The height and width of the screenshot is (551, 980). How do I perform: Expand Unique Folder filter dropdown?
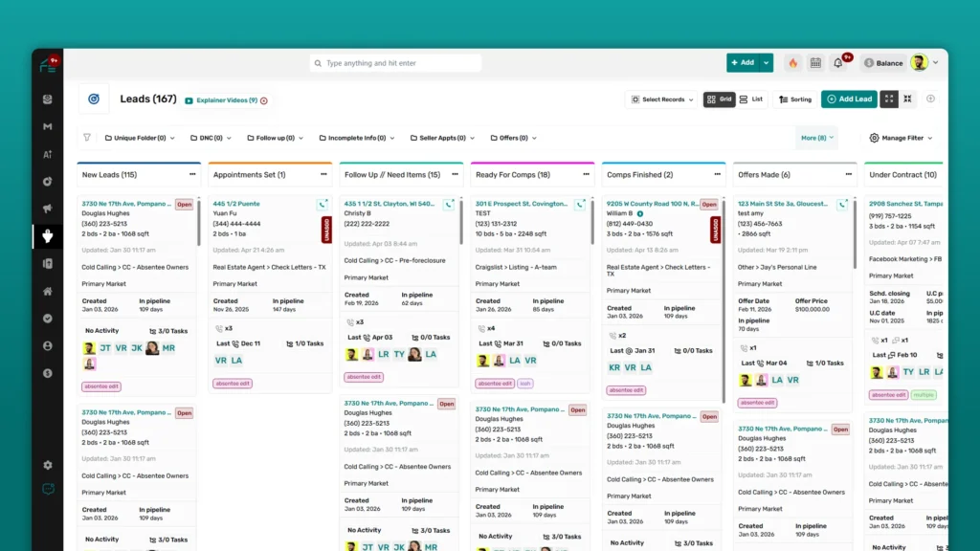[x=140, y=138]
